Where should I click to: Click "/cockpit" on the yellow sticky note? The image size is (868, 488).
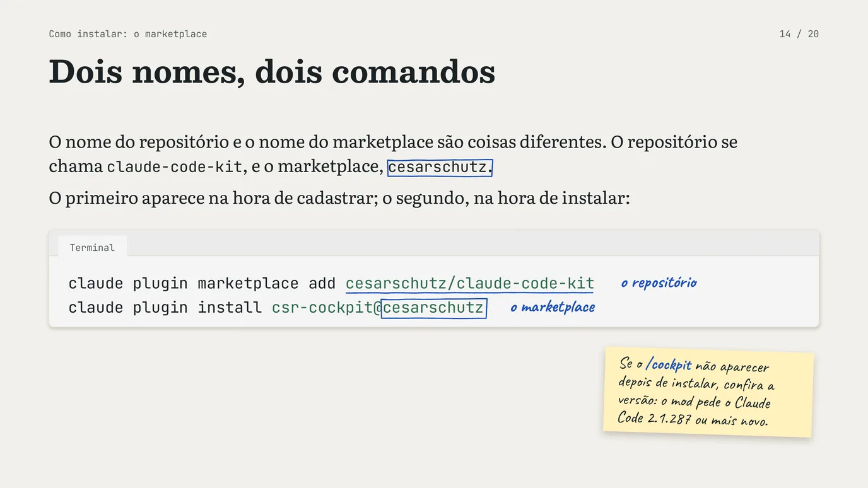(x=668, y=364)
